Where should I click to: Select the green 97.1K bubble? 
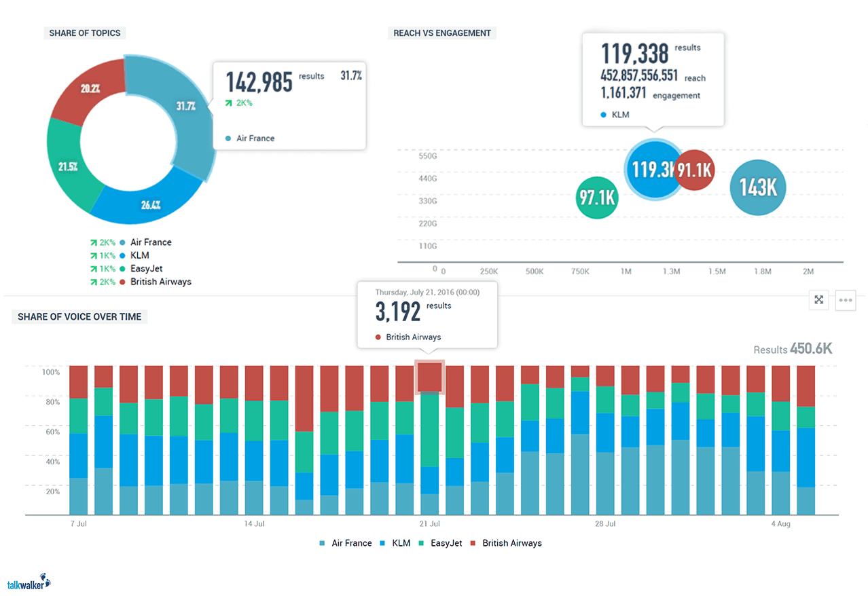596,198
